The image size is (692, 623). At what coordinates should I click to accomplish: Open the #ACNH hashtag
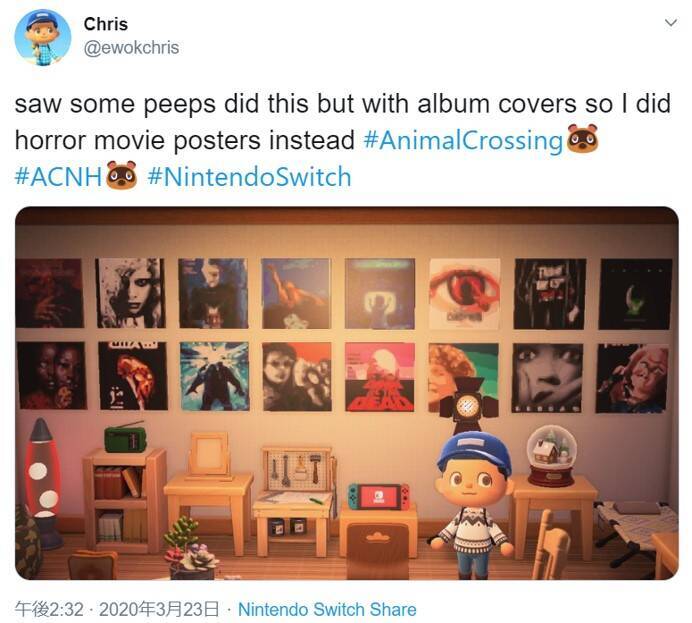(x=58, y=176)
